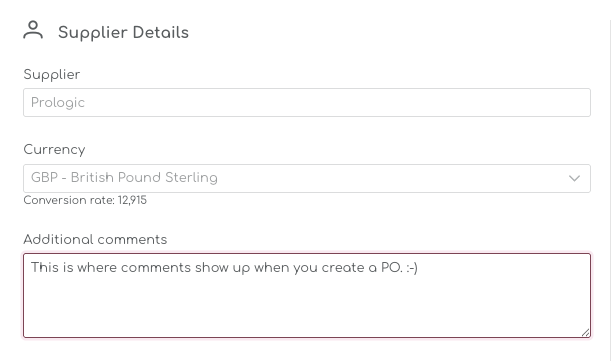Click the empty lower area of comments box
This screenshot has width=611, height=361.
coord(307,308)
